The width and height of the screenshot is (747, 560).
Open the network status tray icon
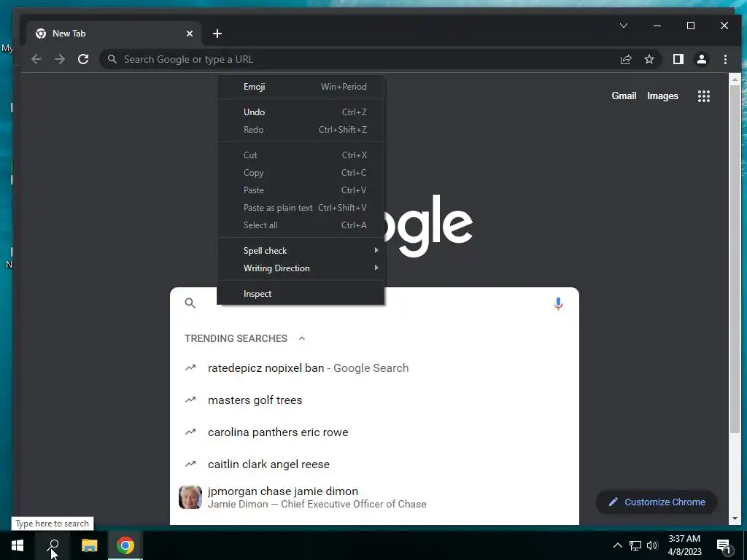(x=635, y=545)
